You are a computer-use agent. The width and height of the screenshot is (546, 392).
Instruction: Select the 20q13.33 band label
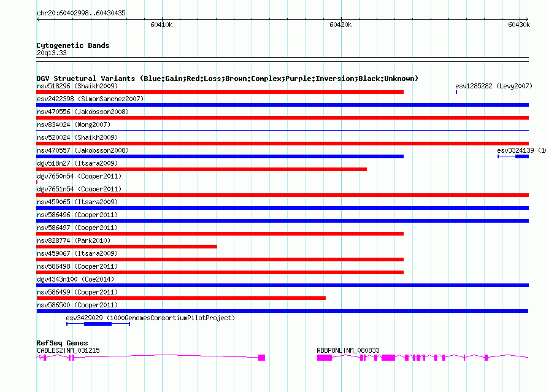coord(52,53)
